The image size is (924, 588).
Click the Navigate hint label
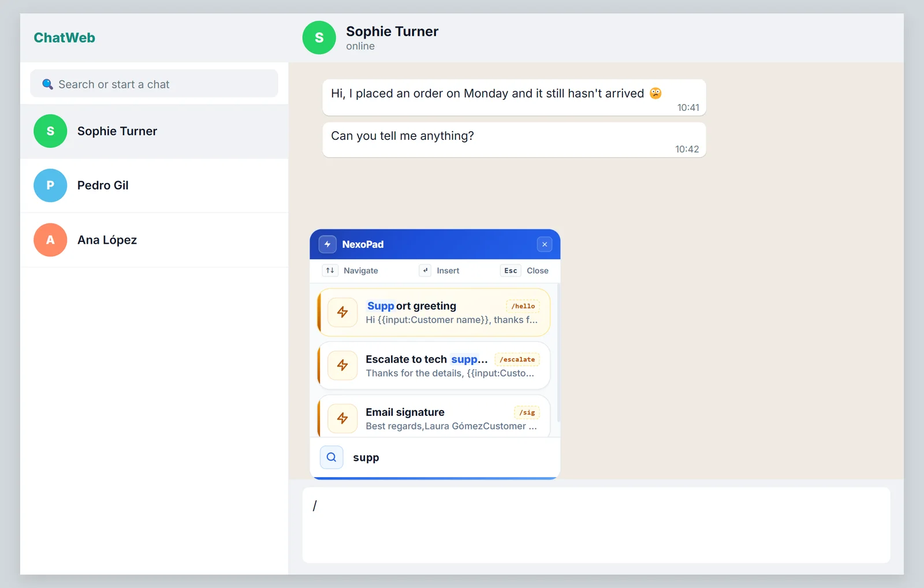pos(361,270)
